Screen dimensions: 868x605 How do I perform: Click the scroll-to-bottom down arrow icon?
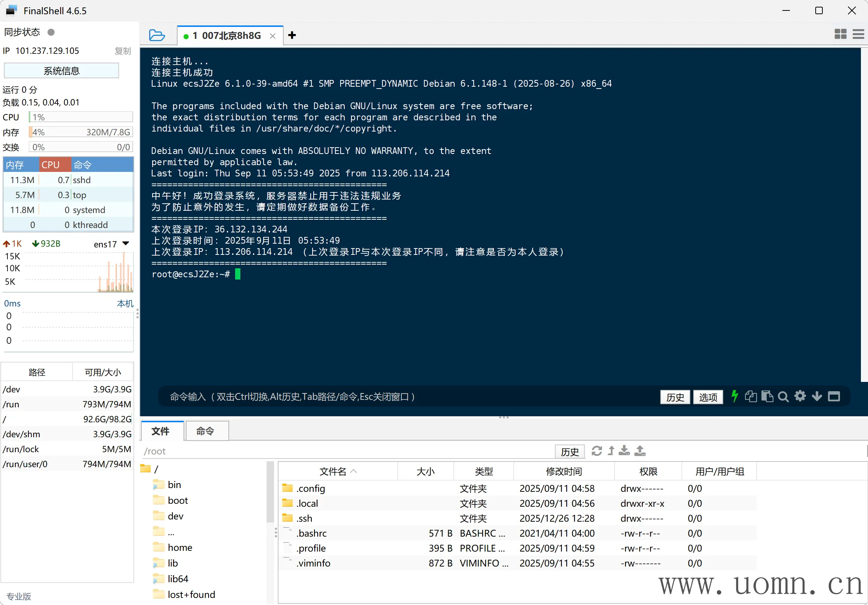coord(816,396)
